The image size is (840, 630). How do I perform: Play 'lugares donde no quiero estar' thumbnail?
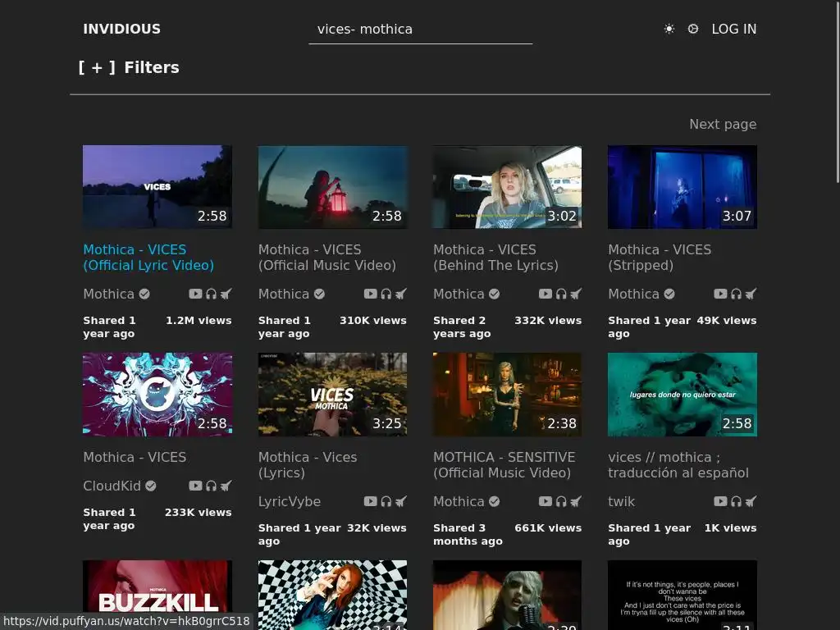[682, 395]
